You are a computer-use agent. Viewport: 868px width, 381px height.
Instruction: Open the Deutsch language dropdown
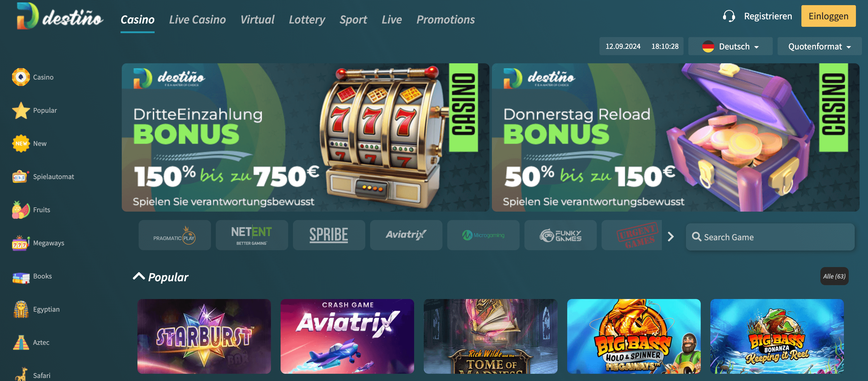pyautogui.click(x=730, y=46)
